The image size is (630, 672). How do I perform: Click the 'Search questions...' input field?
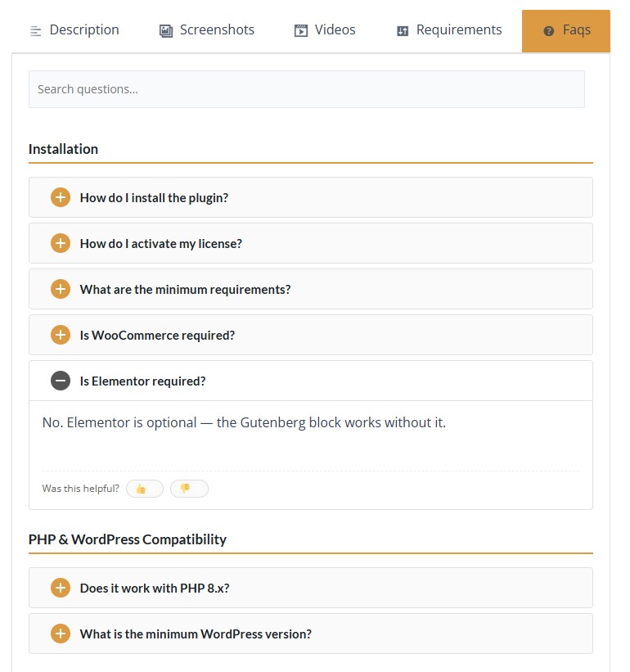[307, 88]
